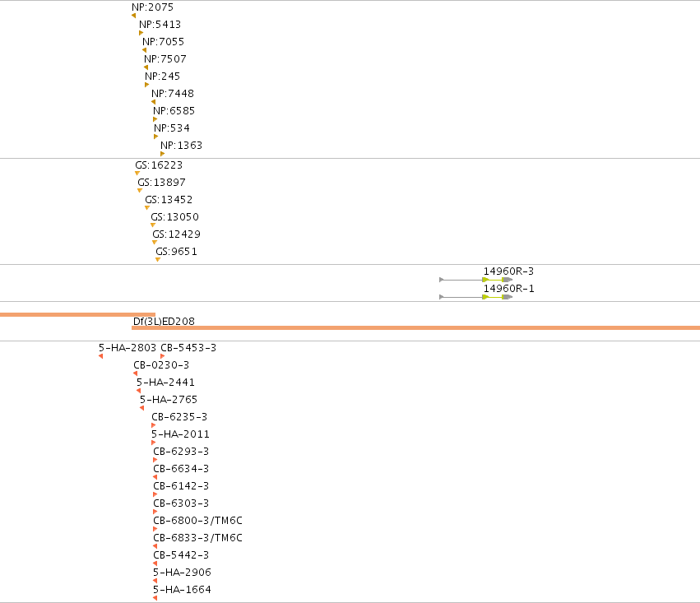The image size is (700, 603).
Task: Click the CB-6235-3 label
Action: pyautogui.click(x=179, y=417)
